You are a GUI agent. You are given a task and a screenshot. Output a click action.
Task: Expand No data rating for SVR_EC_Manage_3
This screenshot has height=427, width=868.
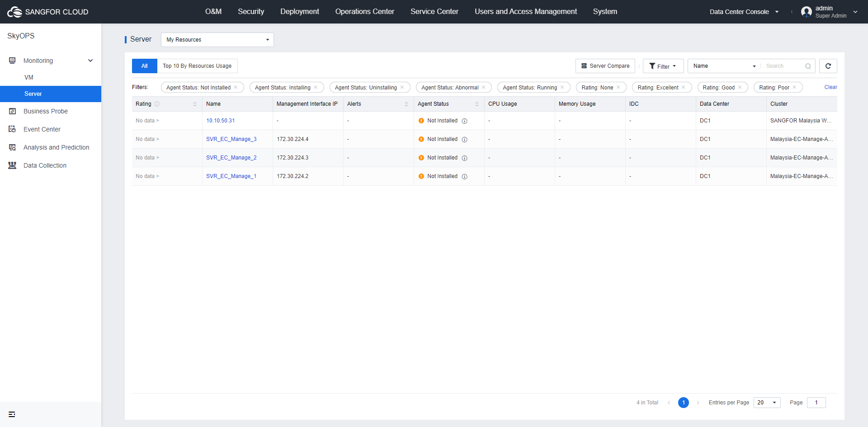(147, 139)
